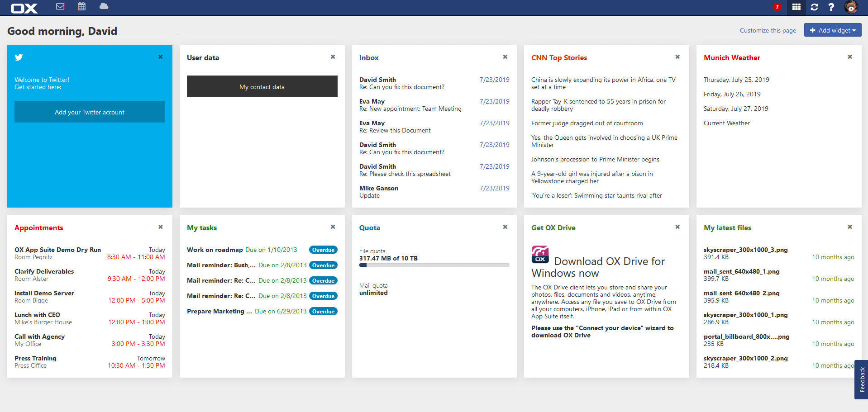Screen dimensions: 868x412
Task: Click the refresh icon in the top bar
Action: tap(814, 7)
